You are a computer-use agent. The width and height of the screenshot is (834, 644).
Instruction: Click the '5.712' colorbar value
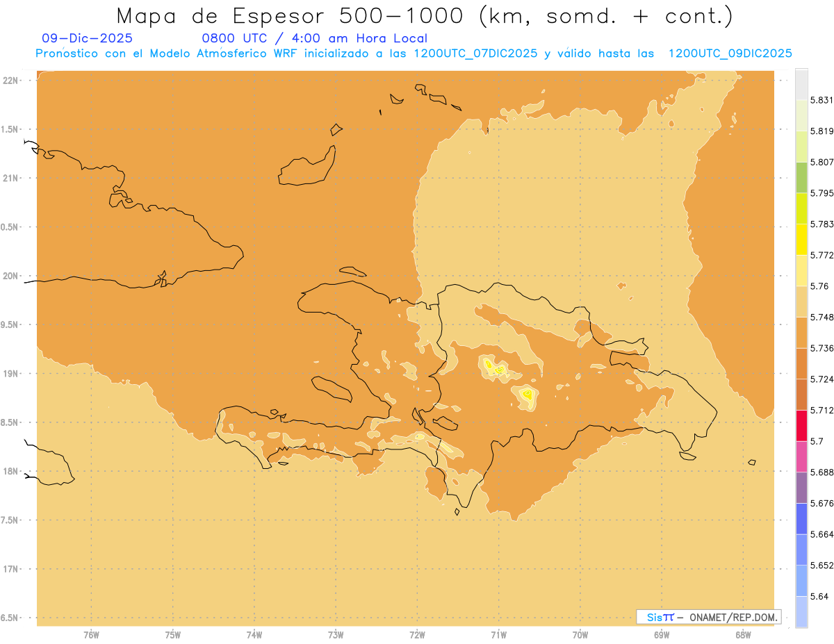[x=821, y=411]
